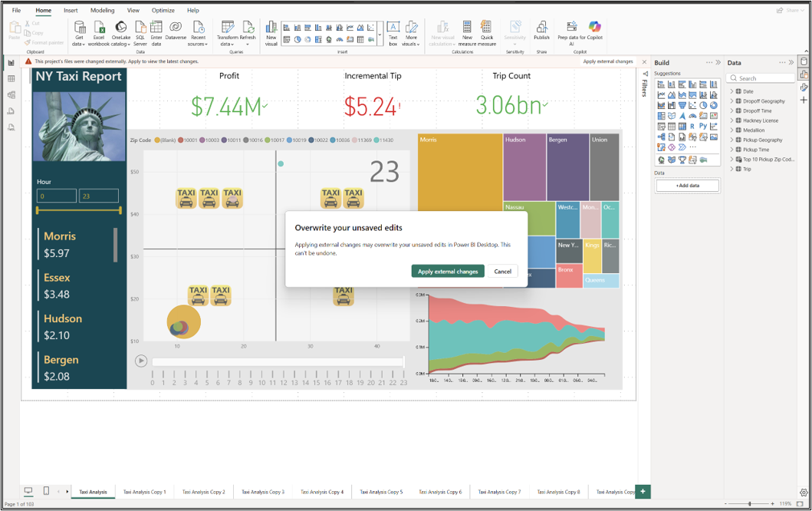This screenshot has width=812, height=511.
Task: Open page tab Taxi Analysis Copy 4
Action: tap(322, 492)
